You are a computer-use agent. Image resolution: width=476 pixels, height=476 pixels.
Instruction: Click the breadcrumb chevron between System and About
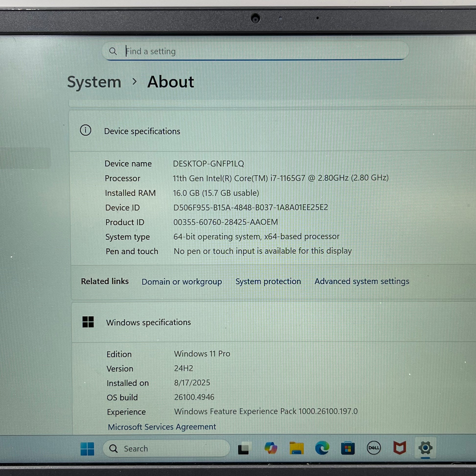click(x=134, y=81)
